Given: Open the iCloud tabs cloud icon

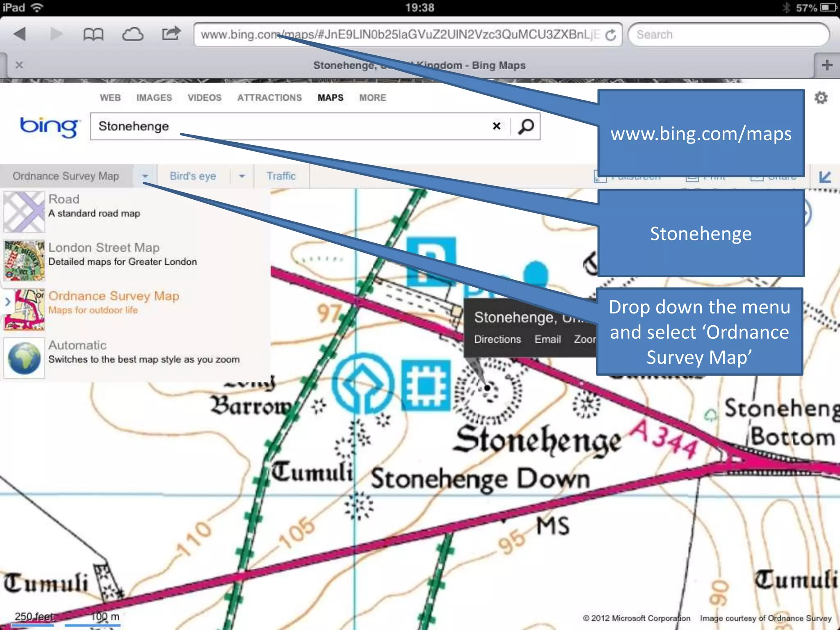Looking at the screenshot, I should [x=132, y=34].
